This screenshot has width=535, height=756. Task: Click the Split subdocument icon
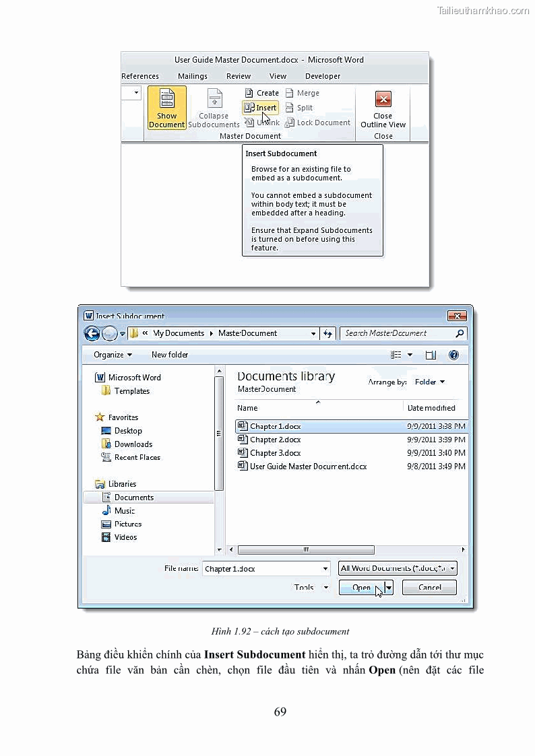coord(290,108)
